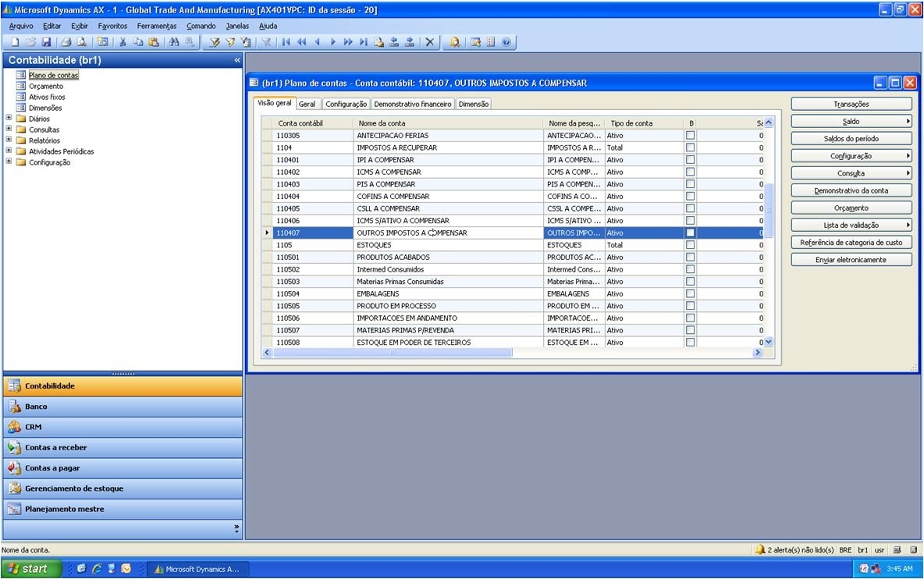Toggle checkbox in ANTECIPACAO FERIAS row

690,135
